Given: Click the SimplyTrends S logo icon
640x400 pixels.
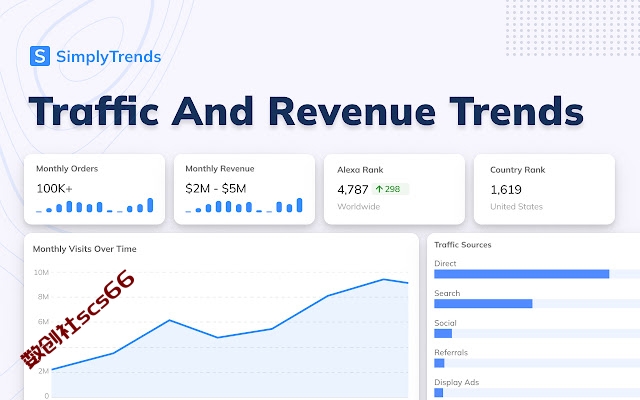Looking at the screenshot, I should click(40, 56).
